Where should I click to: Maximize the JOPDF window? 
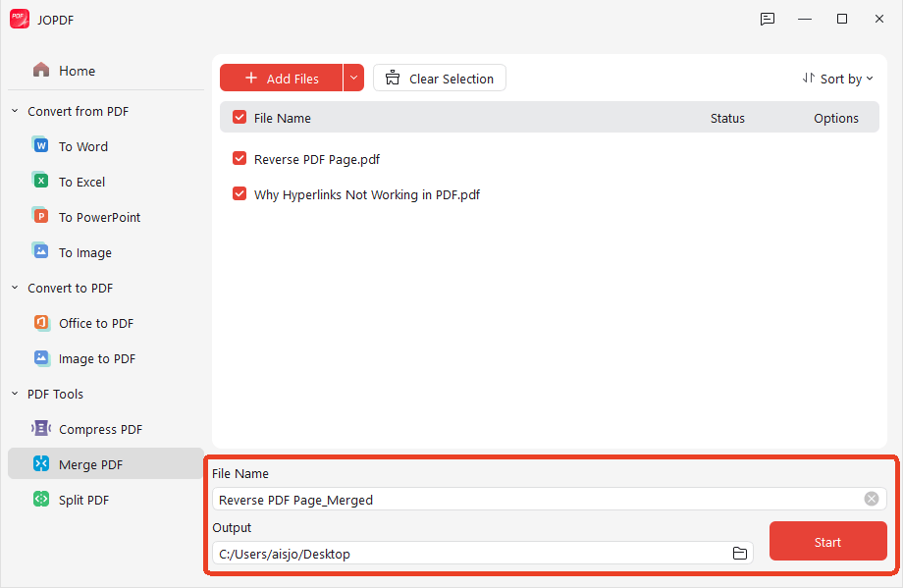[x=842, y=19]
